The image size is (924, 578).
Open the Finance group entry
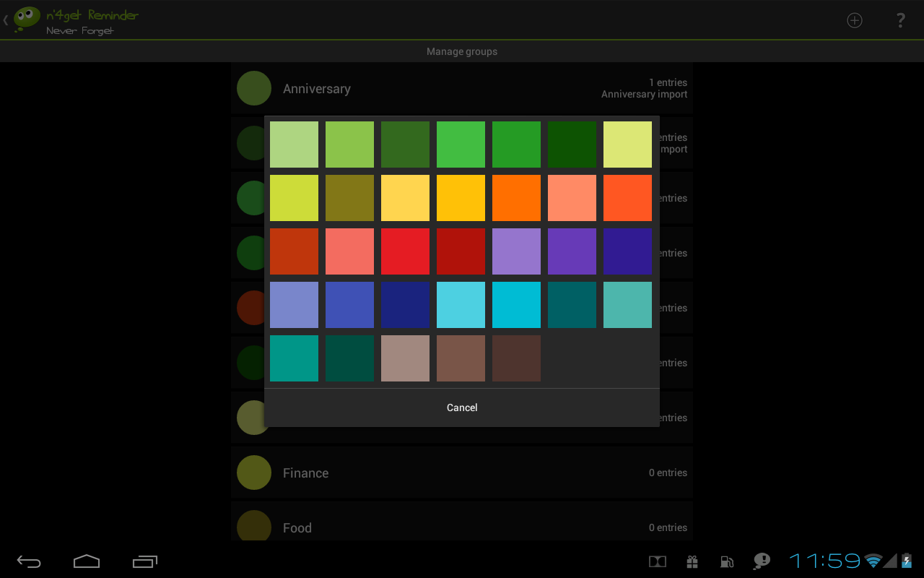tap(462, 473)
